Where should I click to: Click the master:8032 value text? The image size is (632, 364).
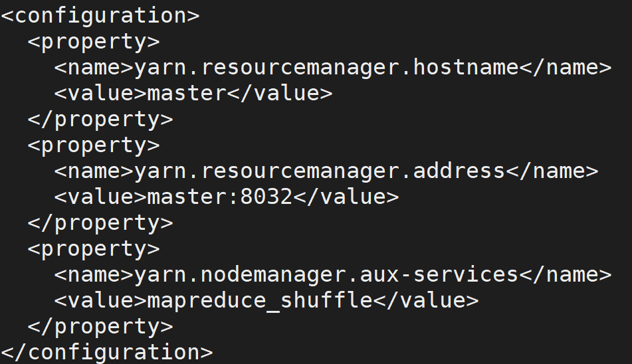coord(220,197)
